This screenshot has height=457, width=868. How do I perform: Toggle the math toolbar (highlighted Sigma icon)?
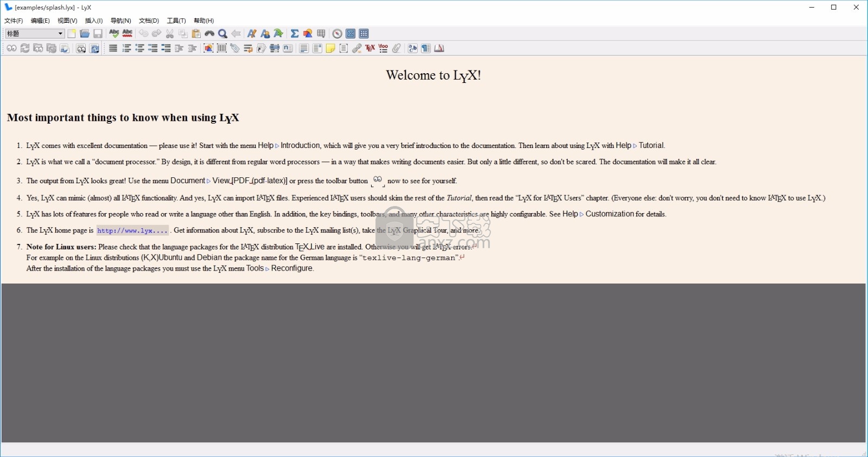pyautogui.click(x=350, y=34)
